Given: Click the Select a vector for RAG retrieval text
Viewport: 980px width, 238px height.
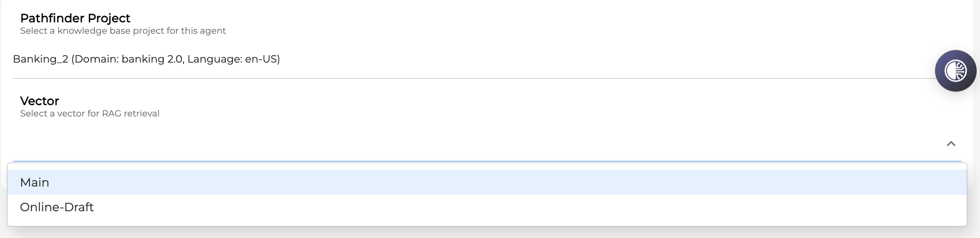Looking at the screenshot, I should point(89,113).
